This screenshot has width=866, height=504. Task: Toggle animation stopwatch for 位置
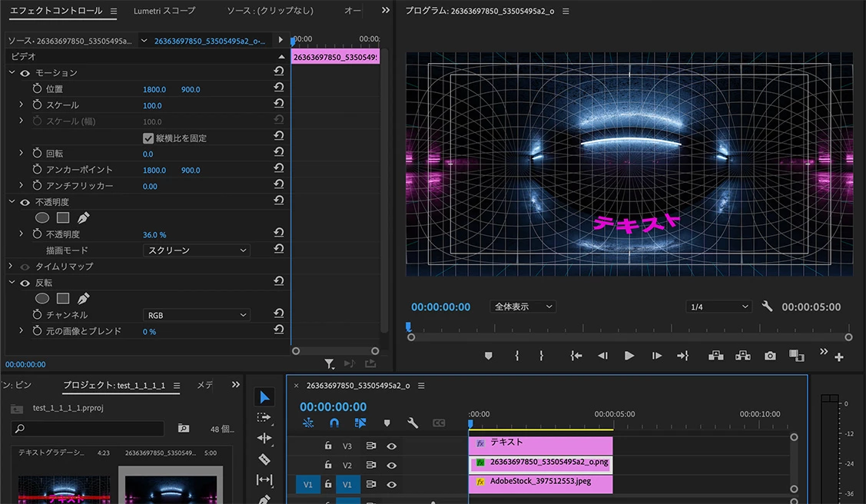pos(37,88)
